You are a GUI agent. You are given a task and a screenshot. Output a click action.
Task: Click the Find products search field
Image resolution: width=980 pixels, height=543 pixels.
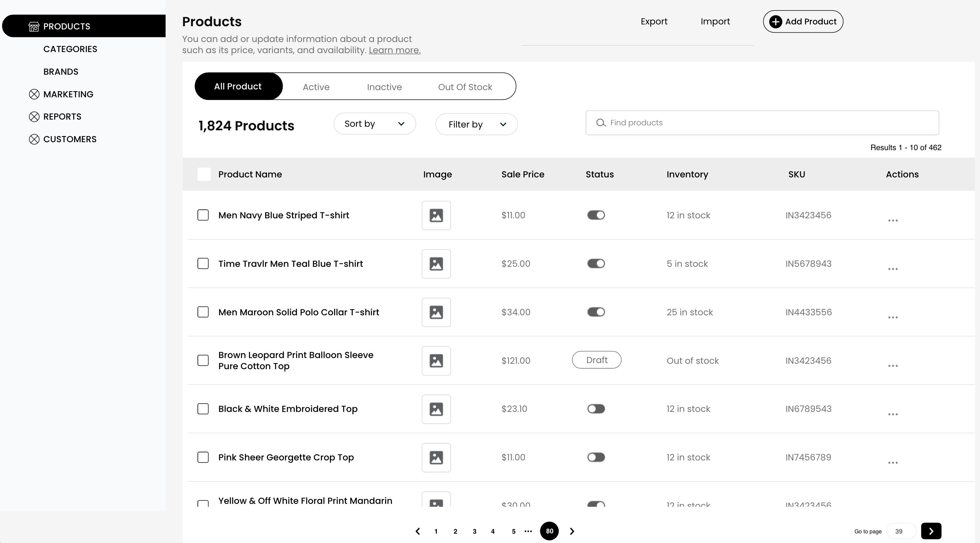point(762,123)
